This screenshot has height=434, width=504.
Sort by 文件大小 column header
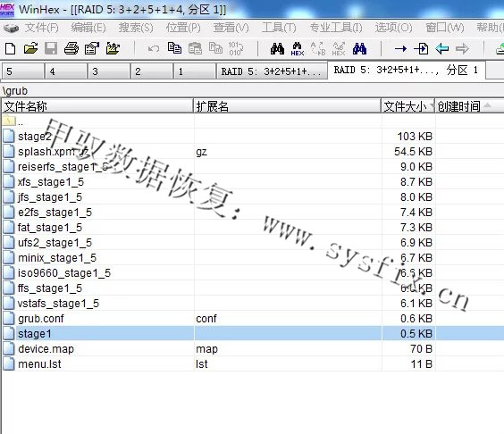(x=408, y=106)
